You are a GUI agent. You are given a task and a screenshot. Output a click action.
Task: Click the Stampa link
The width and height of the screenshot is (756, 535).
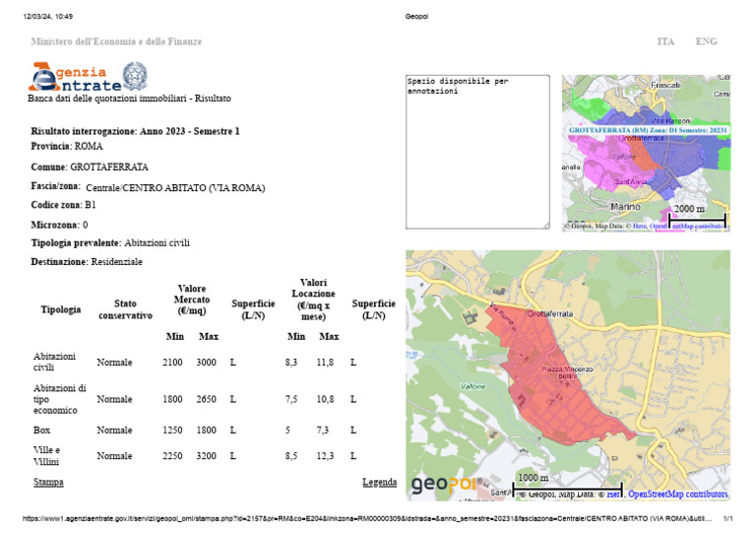(48, 482)
